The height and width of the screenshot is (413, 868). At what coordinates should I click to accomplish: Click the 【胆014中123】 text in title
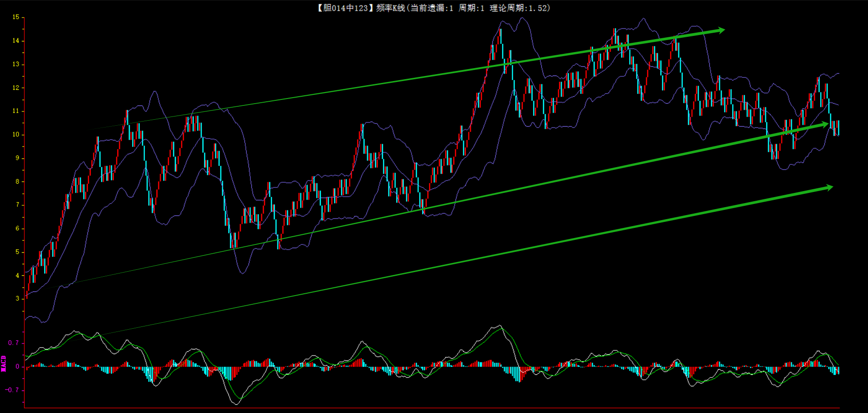pos(343,8)
